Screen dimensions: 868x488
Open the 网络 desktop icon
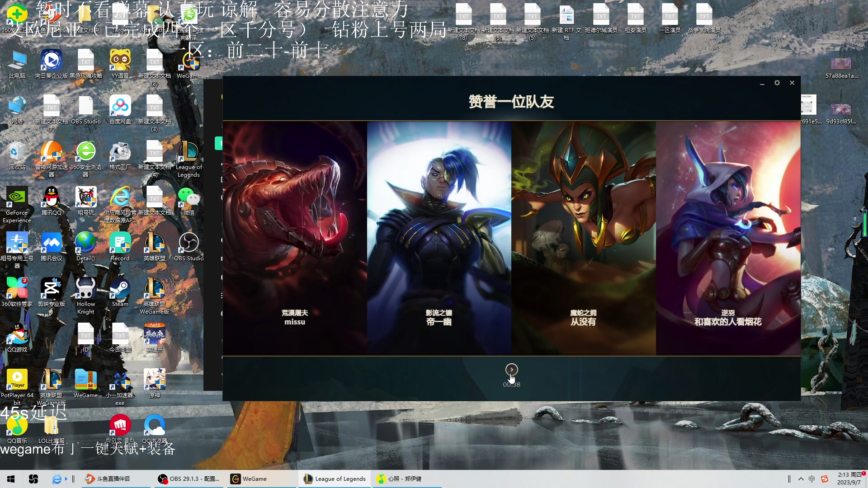pos(17,110)
